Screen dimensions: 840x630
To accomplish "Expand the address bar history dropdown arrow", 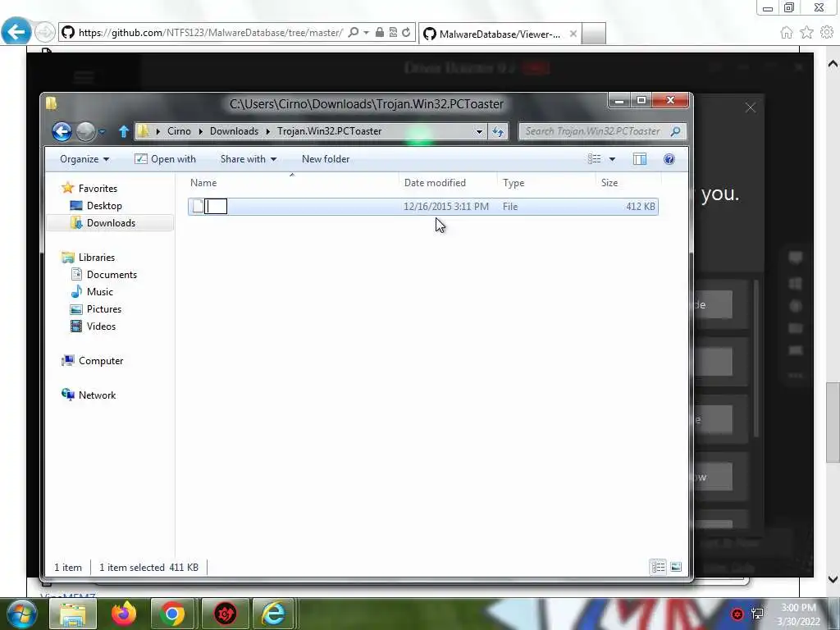I will [x=479, y=131].
